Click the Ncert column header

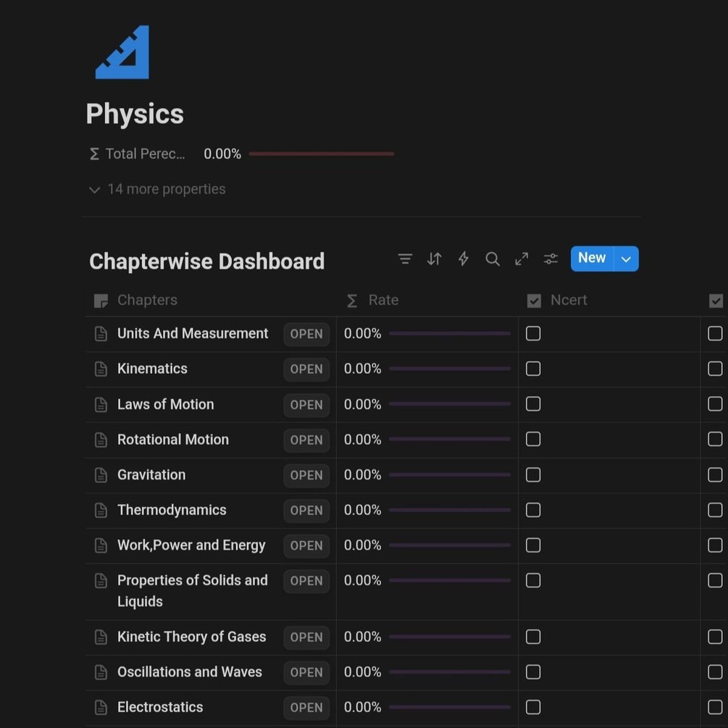click(x=568, y=301)
